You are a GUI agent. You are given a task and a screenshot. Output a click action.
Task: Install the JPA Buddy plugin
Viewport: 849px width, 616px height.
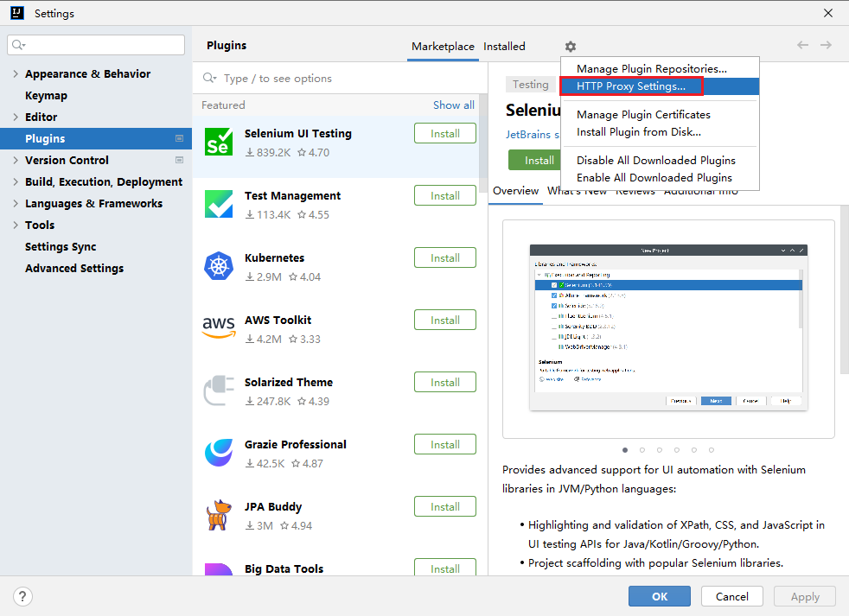point(445,506)
